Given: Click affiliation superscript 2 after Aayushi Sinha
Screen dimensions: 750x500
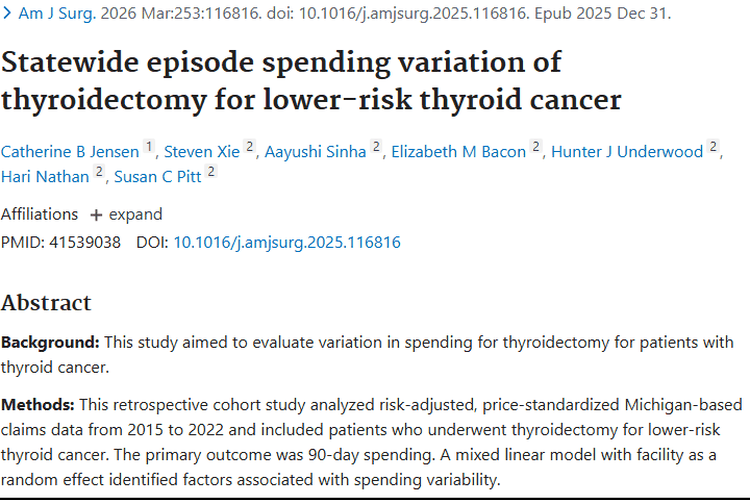Looking at the screenshot, I should [377, 147].
